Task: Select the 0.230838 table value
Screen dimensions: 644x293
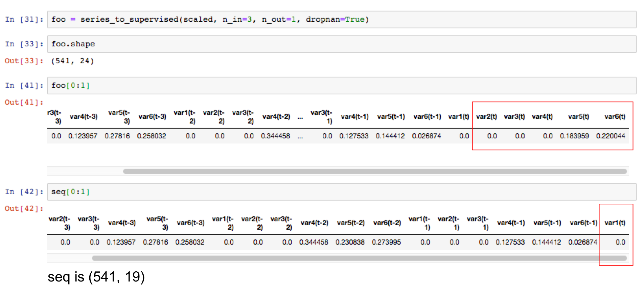Action: click(350, 242)
